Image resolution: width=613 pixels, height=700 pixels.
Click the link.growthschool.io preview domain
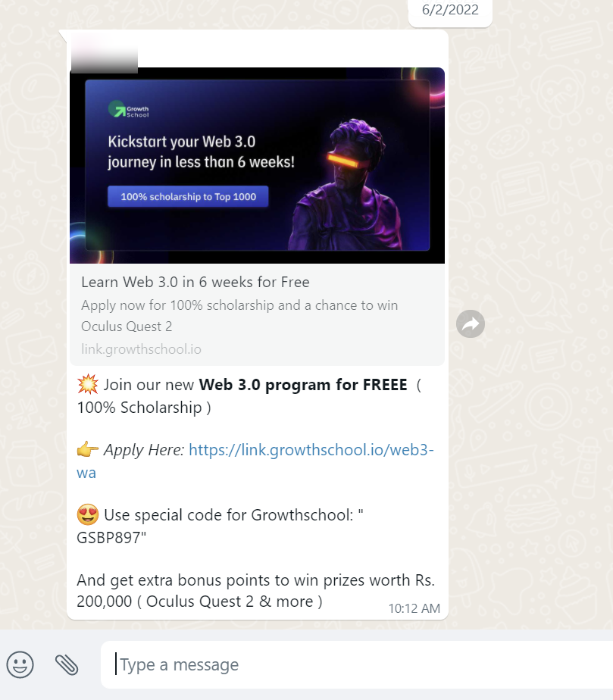coord(141,349)
